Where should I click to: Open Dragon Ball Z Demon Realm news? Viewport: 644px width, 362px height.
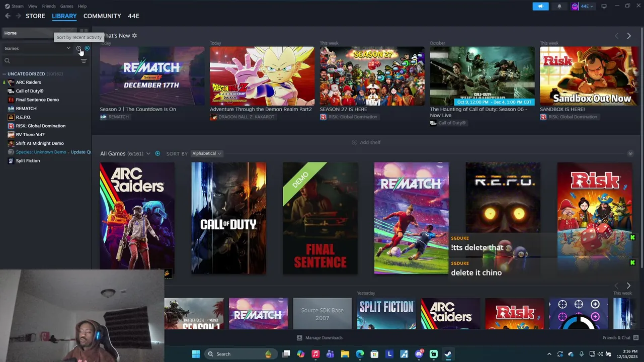pos(262,76)
